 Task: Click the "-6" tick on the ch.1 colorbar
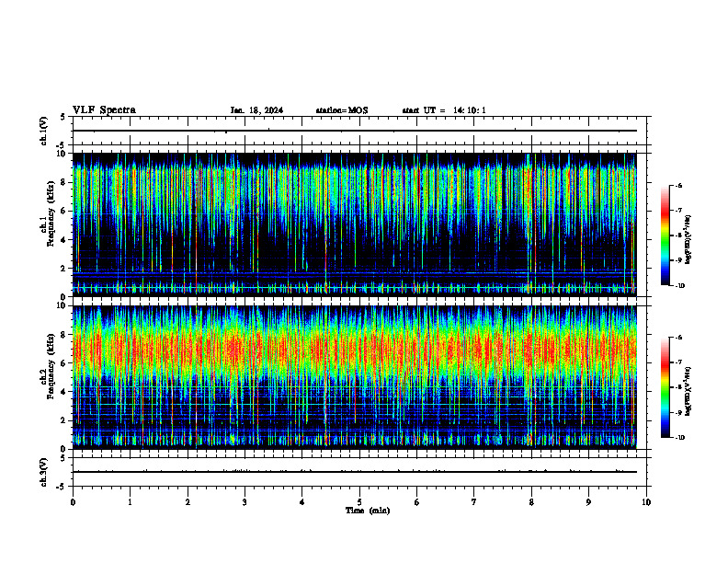tap(678, 185)
